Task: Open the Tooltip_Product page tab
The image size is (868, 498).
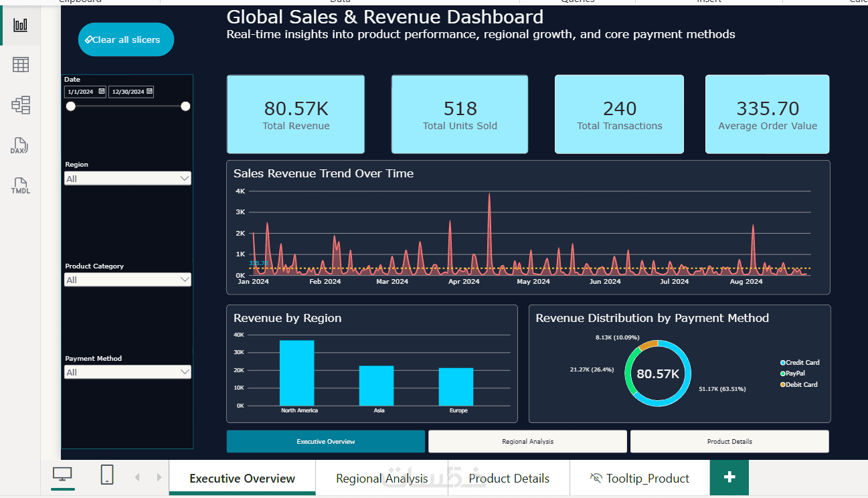Action: pyautogui.click(x=640, y=478)
